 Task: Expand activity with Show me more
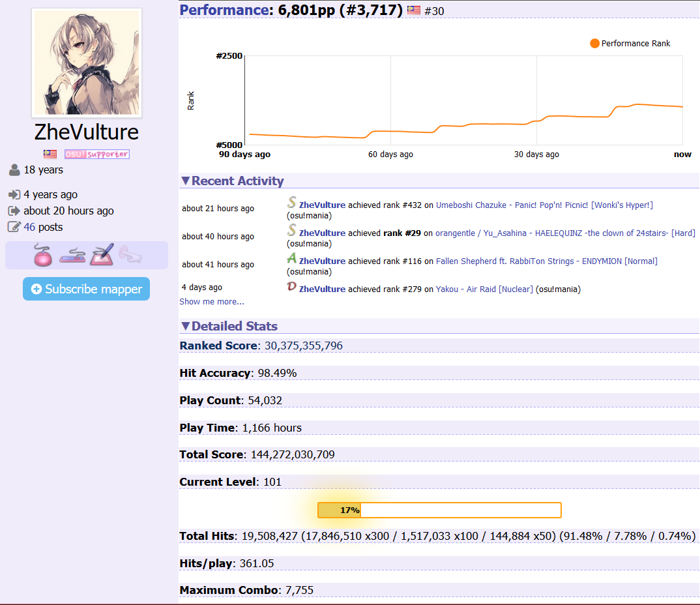point(212,302)
